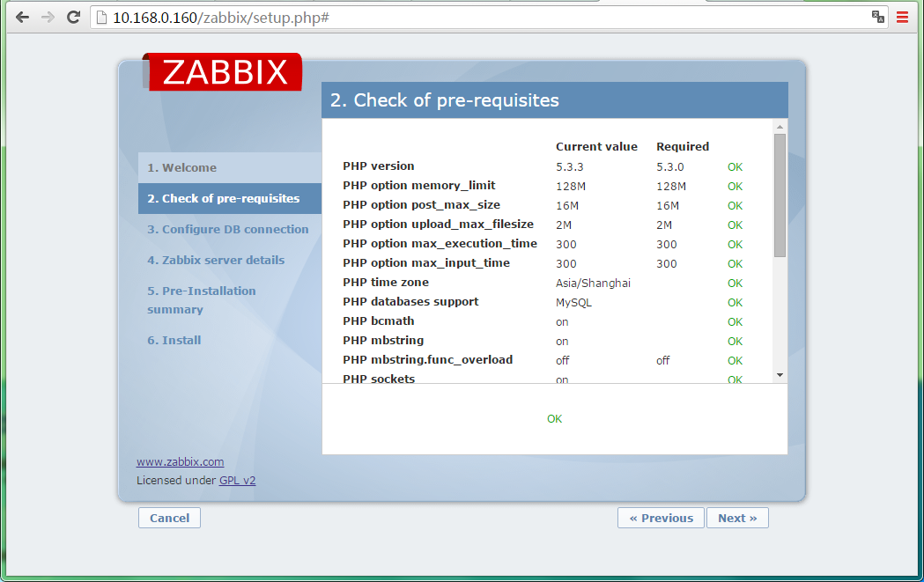Click the OK status in PHP version row
924x582 pixels.
735,167
